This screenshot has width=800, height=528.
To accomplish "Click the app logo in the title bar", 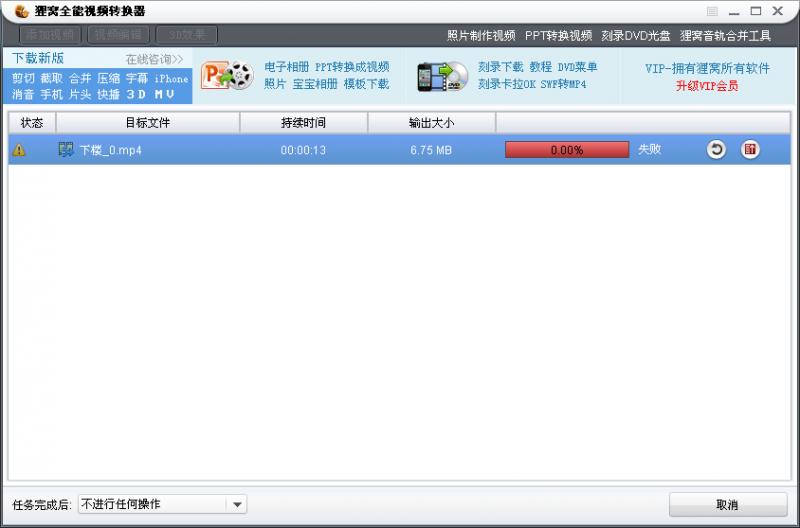I will tap(21, 11).
